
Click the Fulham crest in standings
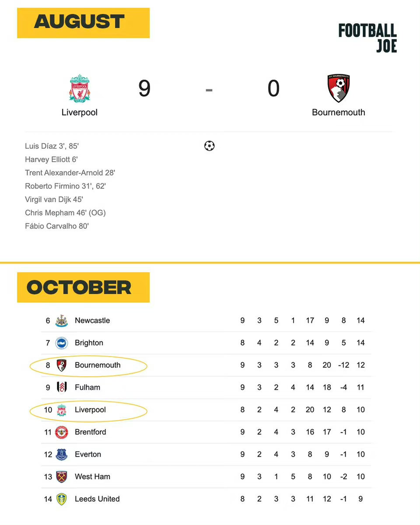62,388
